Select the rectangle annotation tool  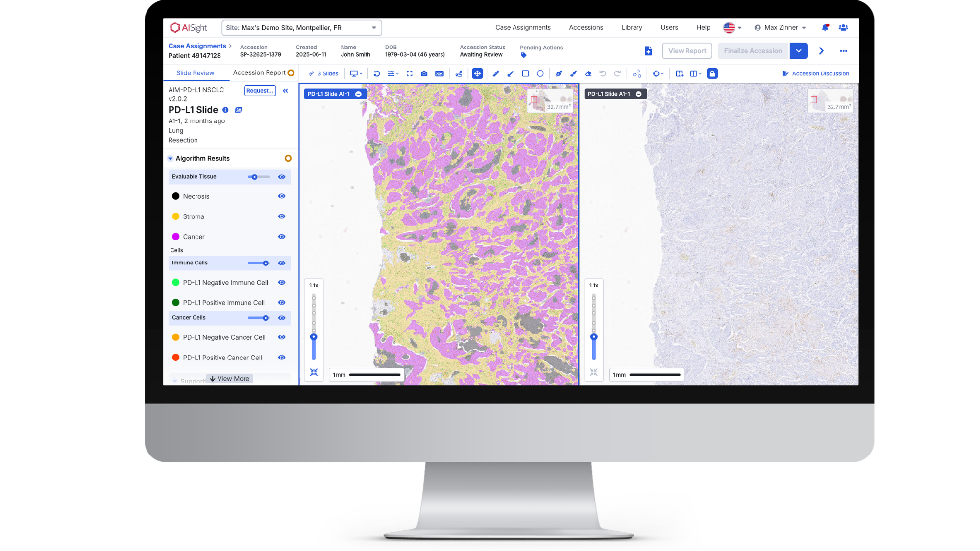[525, 73]
